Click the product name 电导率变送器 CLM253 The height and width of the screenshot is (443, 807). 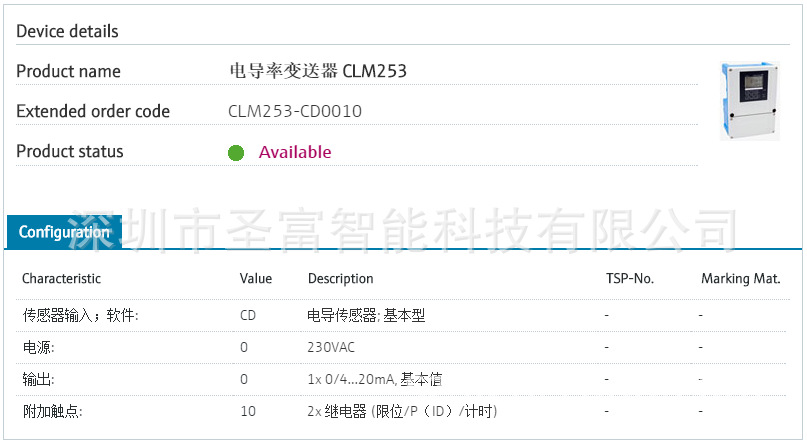318,71
